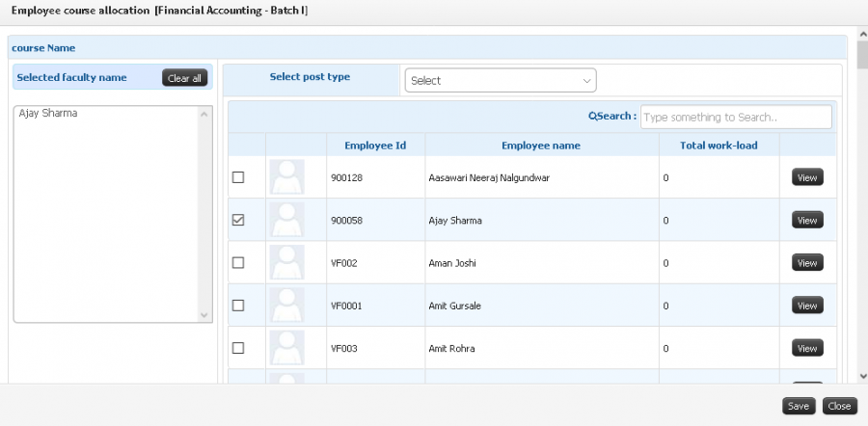Viewport: 868px width, 426px height.
Task: Click Clear all button
Action: pos(184,78)
